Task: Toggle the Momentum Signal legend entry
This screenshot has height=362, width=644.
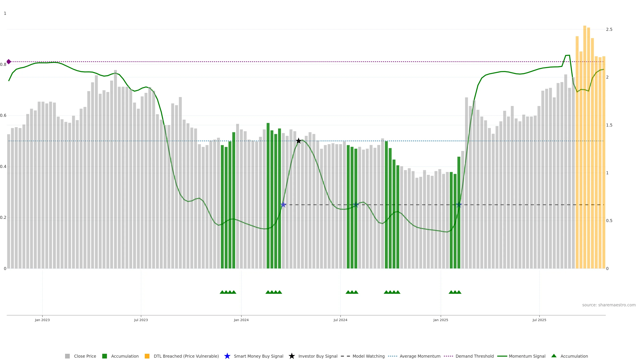Action: (527, 356)
